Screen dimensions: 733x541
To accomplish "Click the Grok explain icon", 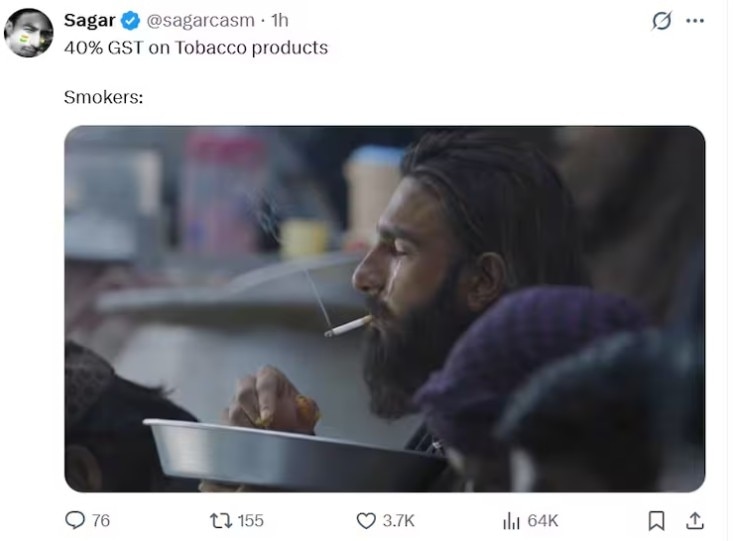I will 661,21.
